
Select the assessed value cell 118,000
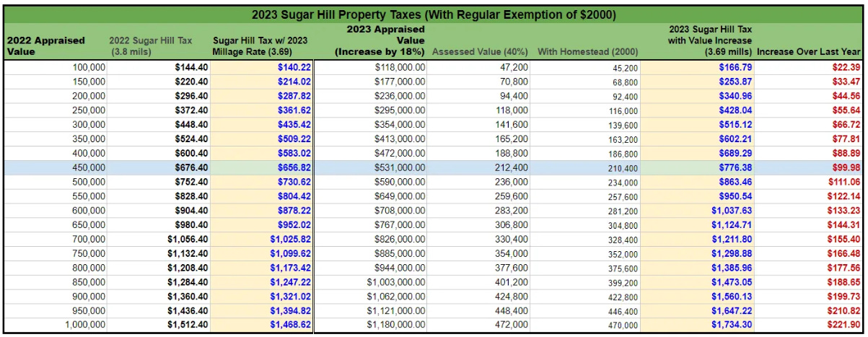click(479, 110)
